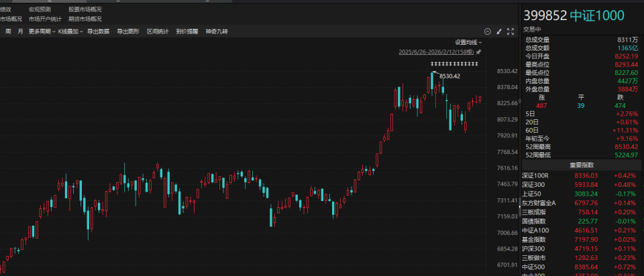Select 中证A100 index row

[581, 230]
